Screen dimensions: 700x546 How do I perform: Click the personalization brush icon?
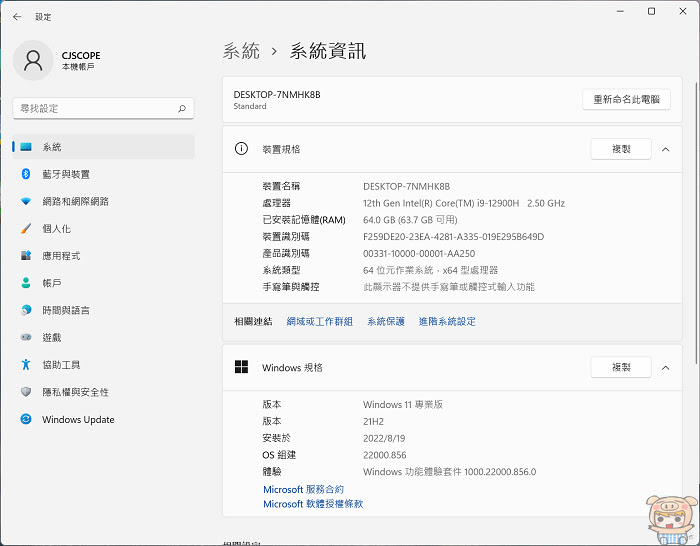(26, 229)
